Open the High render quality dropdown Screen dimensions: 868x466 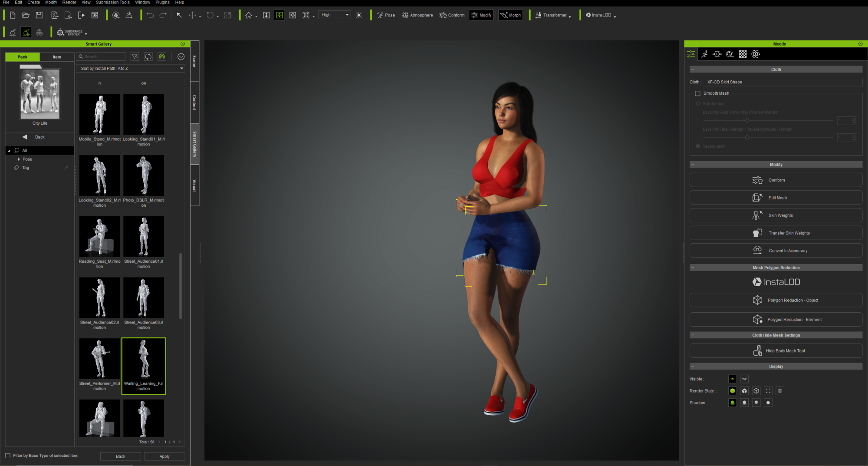[334, 15]
